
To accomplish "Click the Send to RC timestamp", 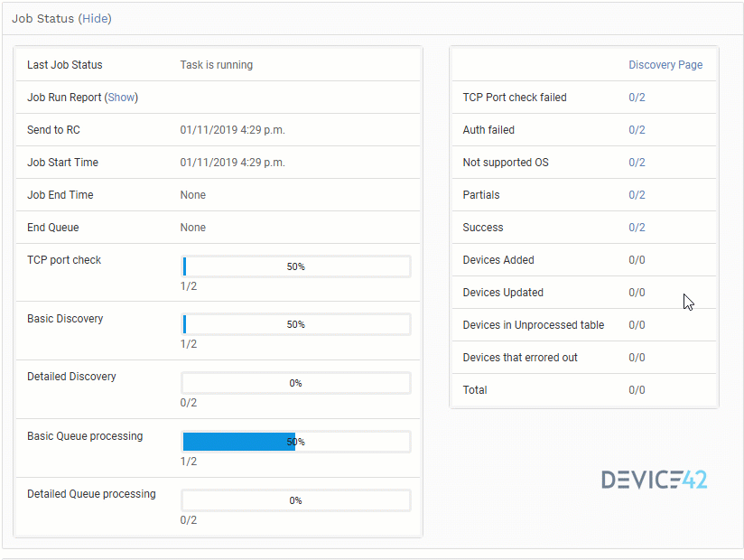I will [232, 130].
